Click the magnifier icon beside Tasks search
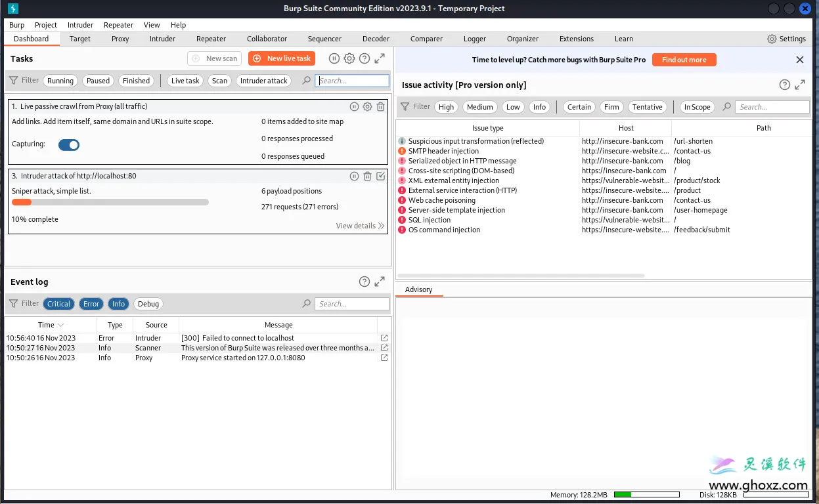Viewport: 819px width, 504px height. pyautogui.click(x=306, y=81)
